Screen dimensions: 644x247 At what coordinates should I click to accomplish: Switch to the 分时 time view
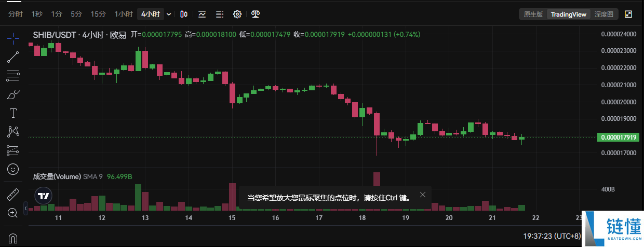point(16,14)
